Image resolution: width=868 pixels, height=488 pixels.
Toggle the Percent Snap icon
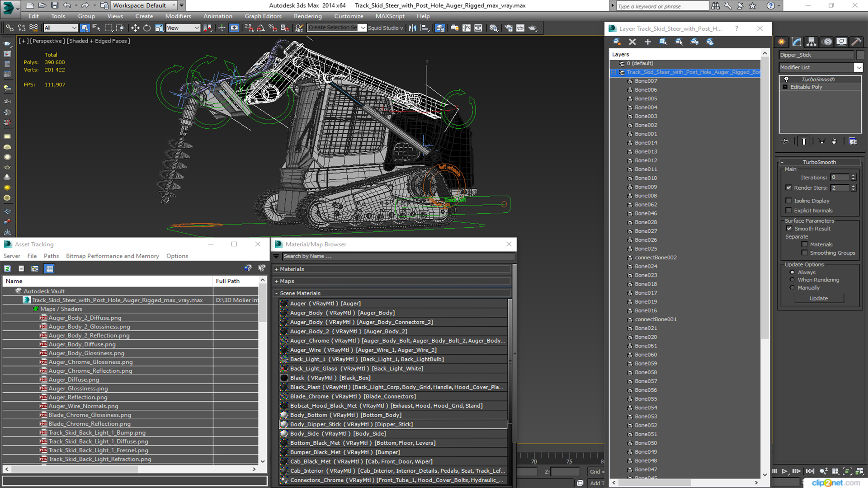click(273, 28)
